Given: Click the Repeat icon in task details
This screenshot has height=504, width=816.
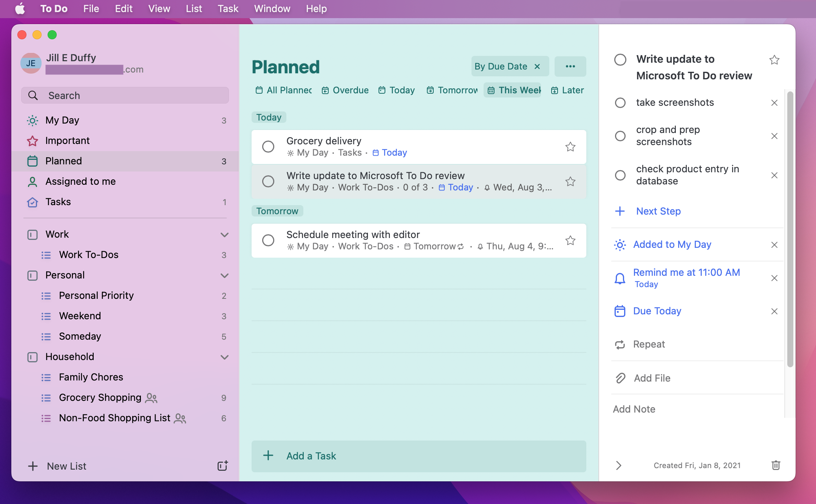Looking at the screenshot, I should [x=620, y=344].
